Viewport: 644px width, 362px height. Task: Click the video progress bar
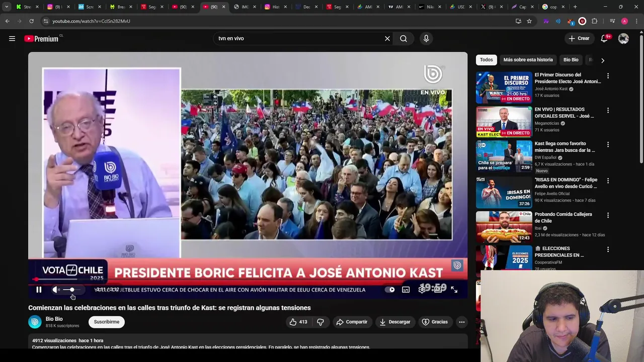tap(248, 279)
